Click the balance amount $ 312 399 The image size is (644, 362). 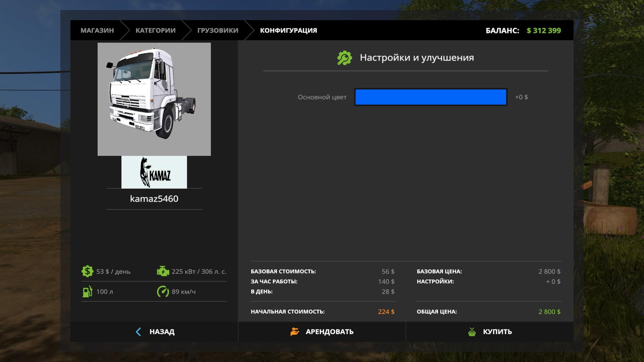[x=543, y=31]
